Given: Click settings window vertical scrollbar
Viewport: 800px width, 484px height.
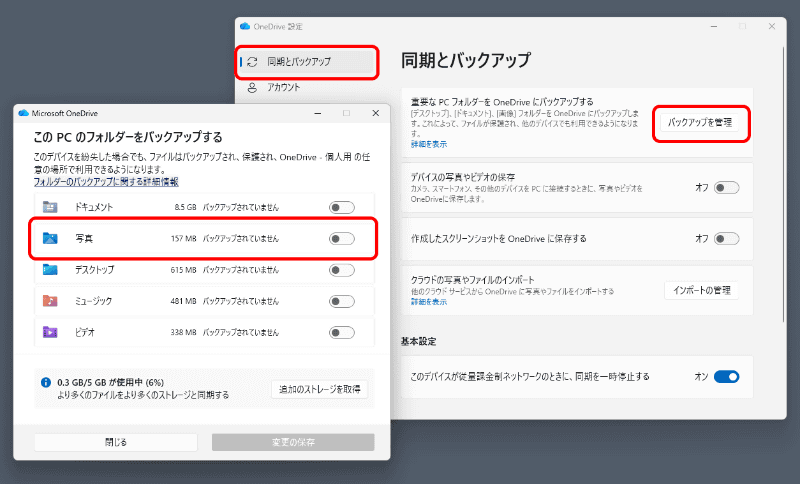Looking at the screenshot, I should [784, 184].
